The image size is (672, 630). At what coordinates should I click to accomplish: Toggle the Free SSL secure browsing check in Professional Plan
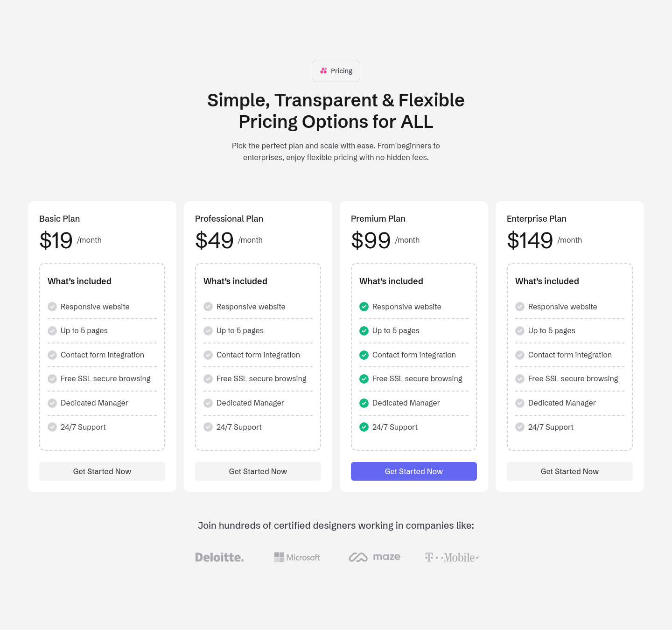pos(208,379)
